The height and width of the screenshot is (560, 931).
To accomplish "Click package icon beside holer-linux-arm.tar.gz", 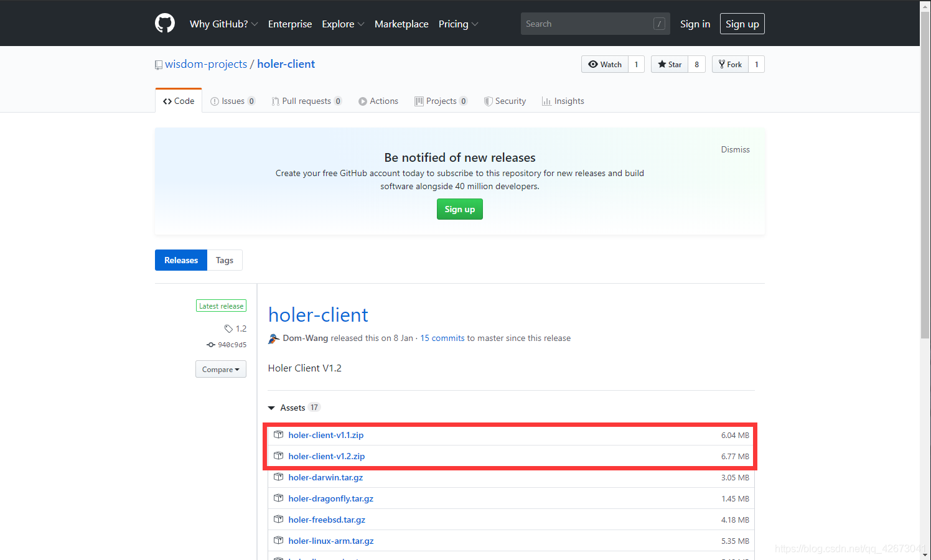I will pos(278,541).
